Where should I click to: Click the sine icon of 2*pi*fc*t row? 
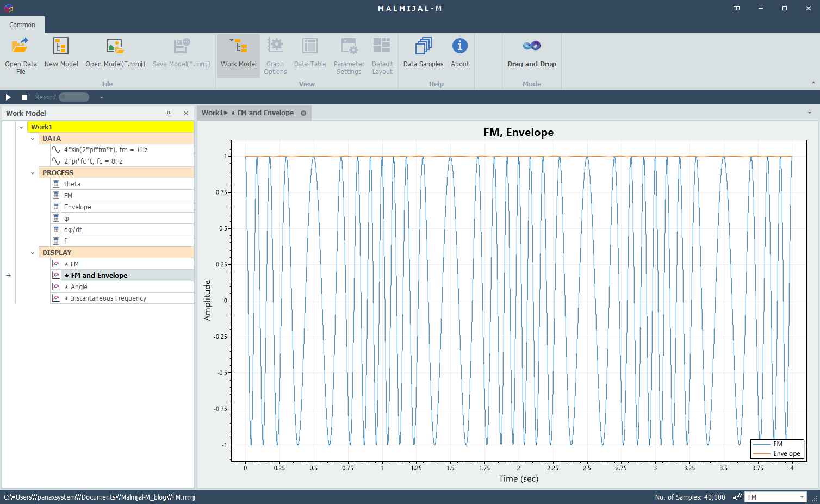pos(56,161)
